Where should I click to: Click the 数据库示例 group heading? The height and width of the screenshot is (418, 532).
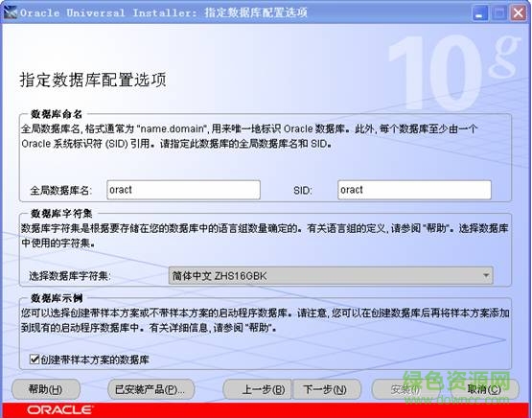click(x=57, y=298)
